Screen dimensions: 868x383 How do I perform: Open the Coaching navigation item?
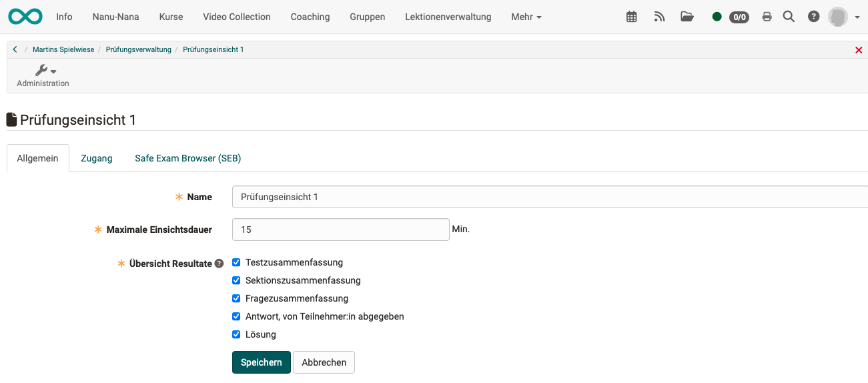point(310,17)
